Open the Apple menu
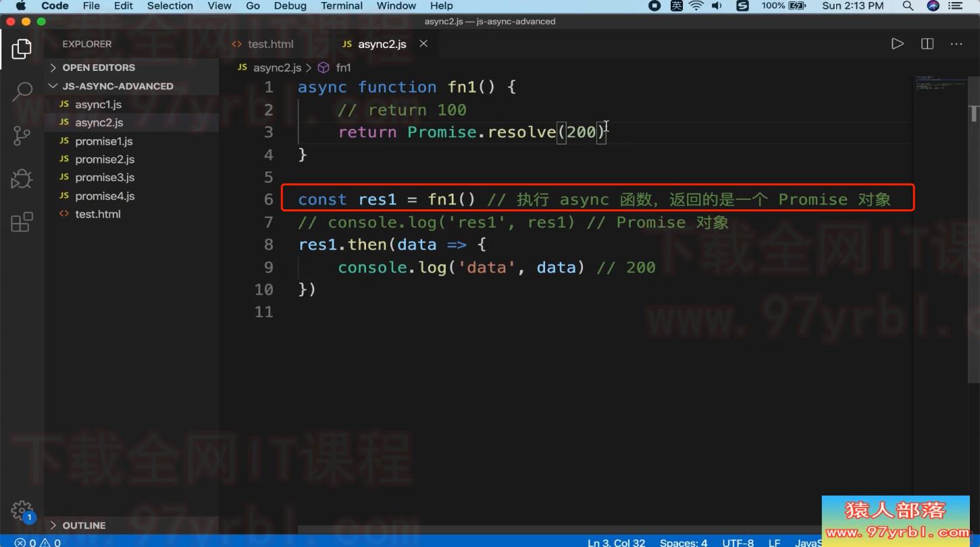Screen dimensions: 980x547 20,6
